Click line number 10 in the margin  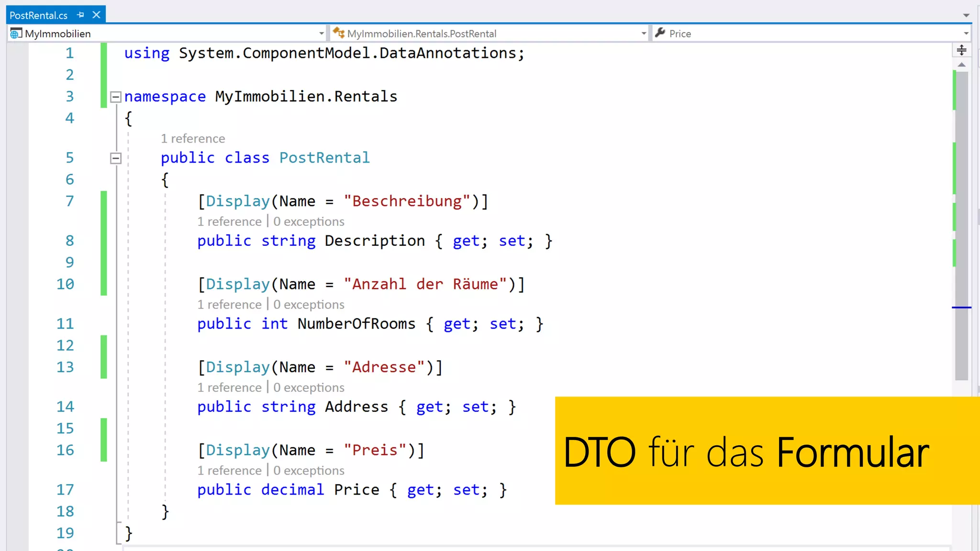(66, 284)
